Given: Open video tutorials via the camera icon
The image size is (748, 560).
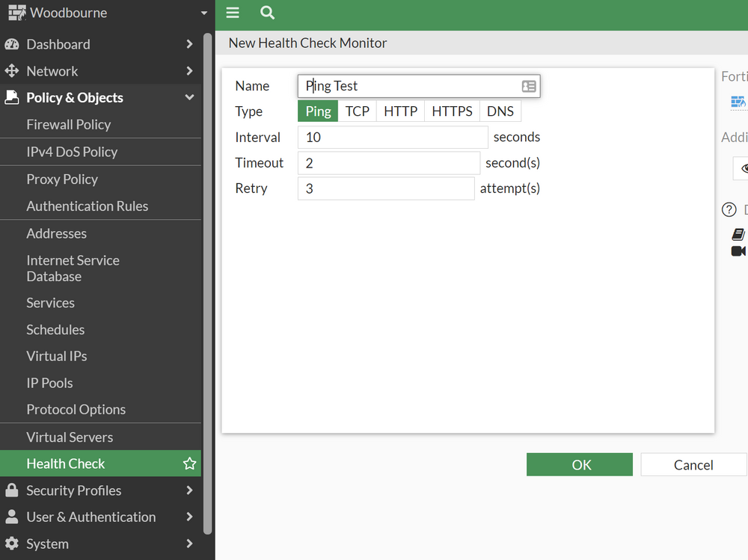Looking at the screenshot, I should pos(739,251).
